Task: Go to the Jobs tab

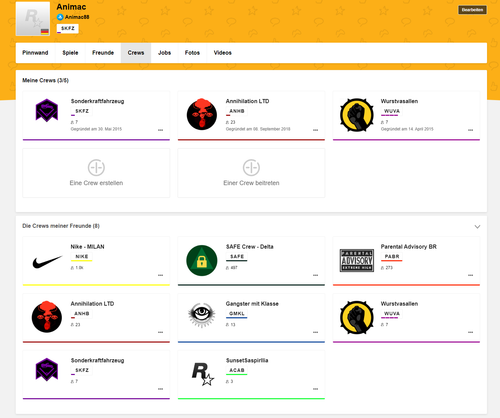Action: point(164,53)
